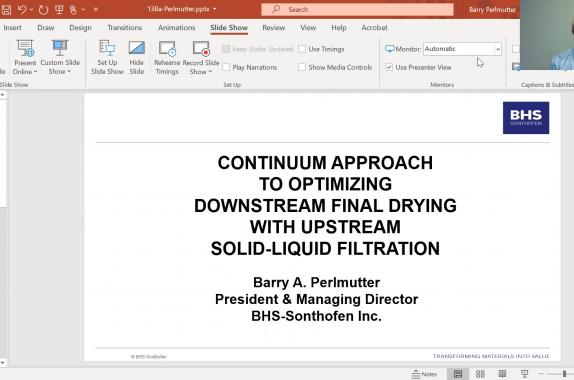The image size is (574, 380).
Task: Click President & Managing Director text
Action: tap(316, 299)
